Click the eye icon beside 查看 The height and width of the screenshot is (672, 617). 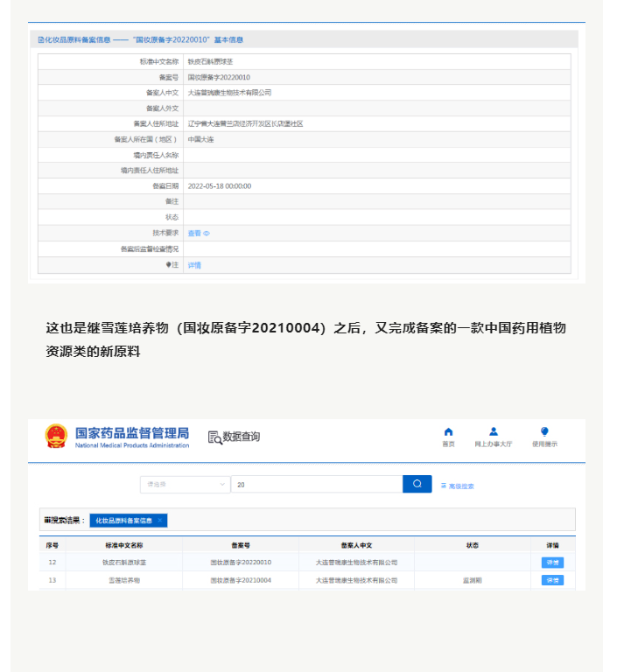(x=207, y=234)
